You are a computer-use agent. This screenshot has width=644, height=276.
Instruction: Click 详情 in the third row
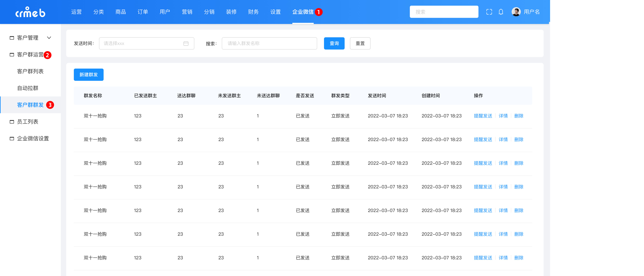click(x=503, y=163)
